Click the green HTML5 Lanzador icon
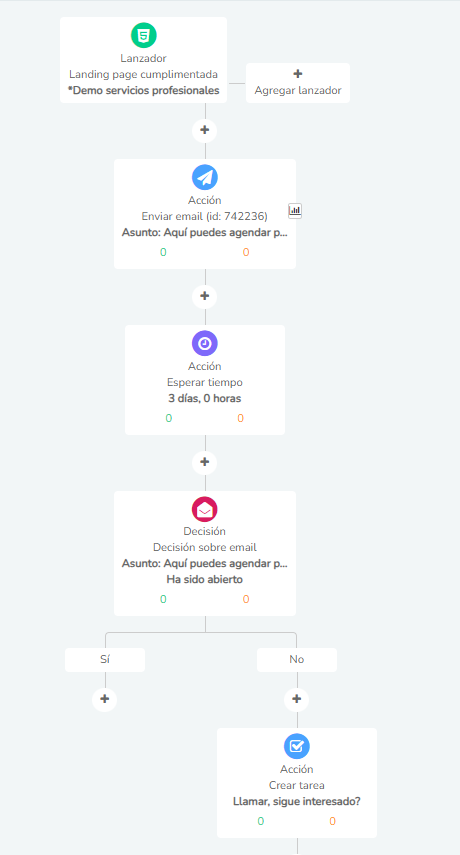 tap(144, 36)
